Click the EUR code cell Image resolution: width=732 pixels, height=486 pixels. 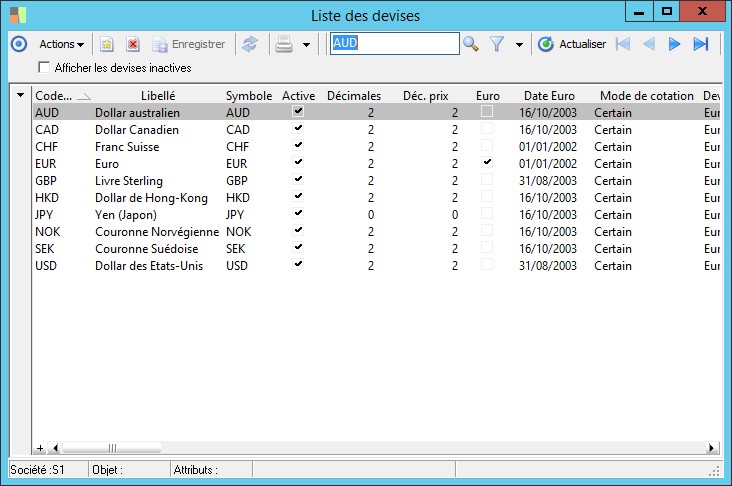46,164
